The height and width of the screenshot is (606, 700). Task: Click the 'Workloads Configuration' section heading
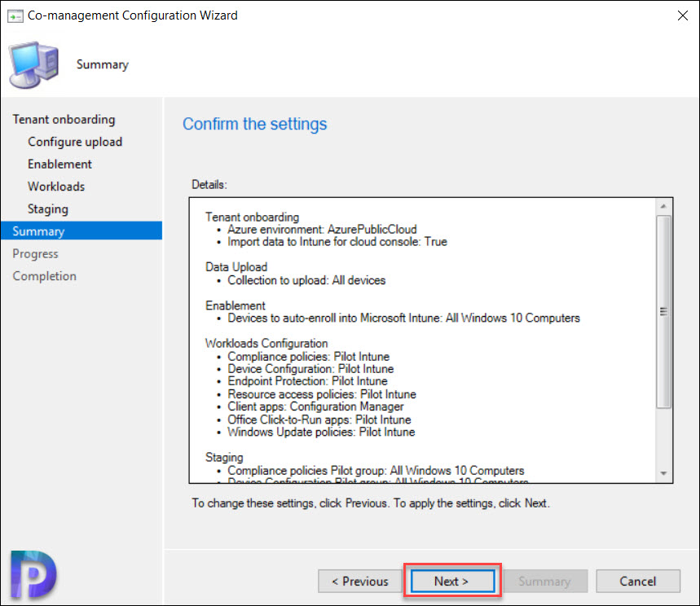tap(266, 343)
